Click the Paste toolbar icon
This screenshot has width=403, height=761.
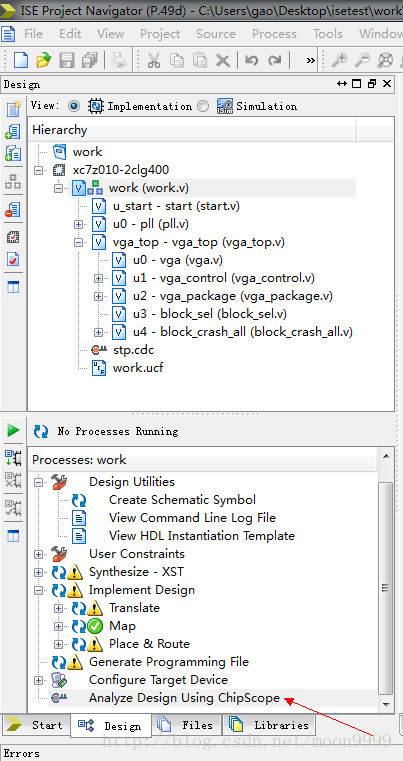tap(200, 60)
